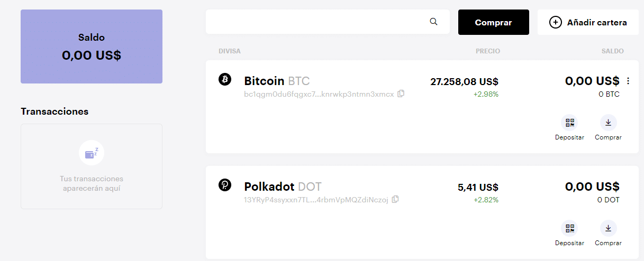Sort by PRECIO column header
This screenshot has width=644, height=261.
pos(487,51)
